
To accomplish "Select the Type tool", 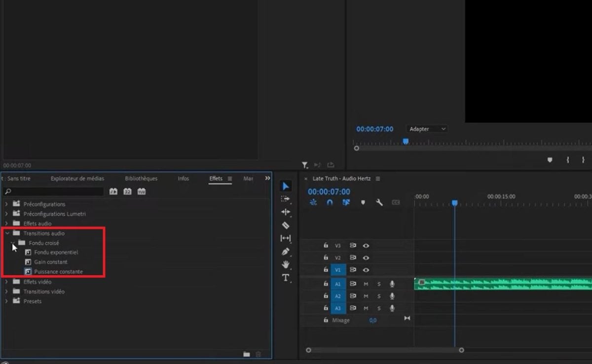I will (286, 278).
